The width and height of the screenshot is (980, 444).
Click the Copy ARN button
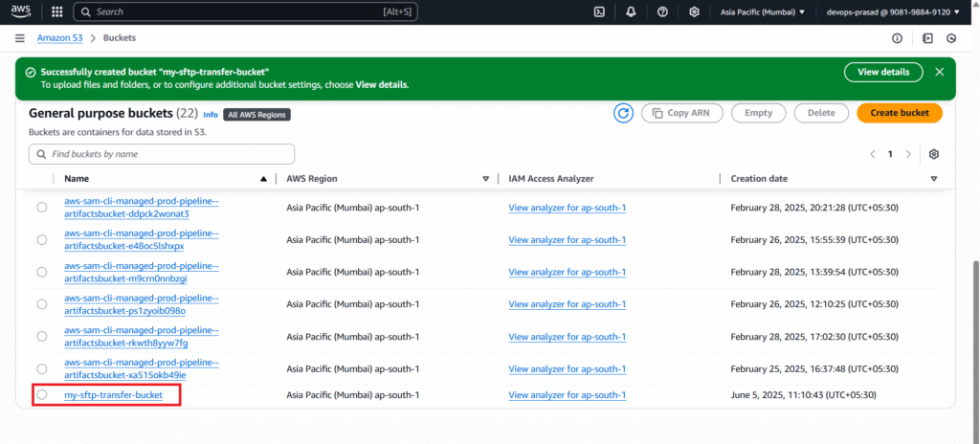[681, 113]
